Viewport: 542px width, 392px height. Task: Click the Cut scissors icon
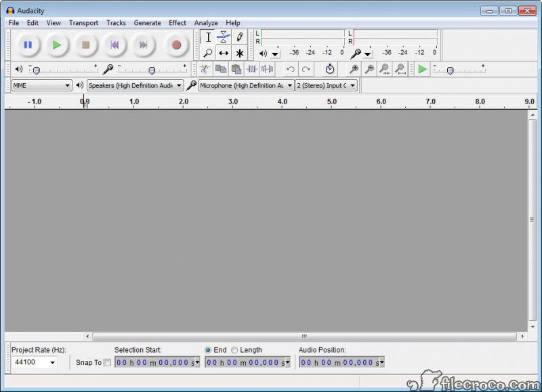(205, 69)
